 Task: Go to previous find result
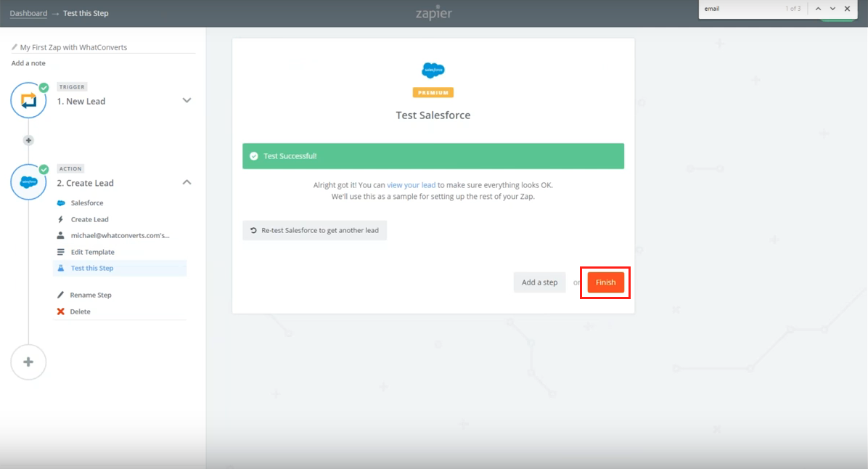818,9
